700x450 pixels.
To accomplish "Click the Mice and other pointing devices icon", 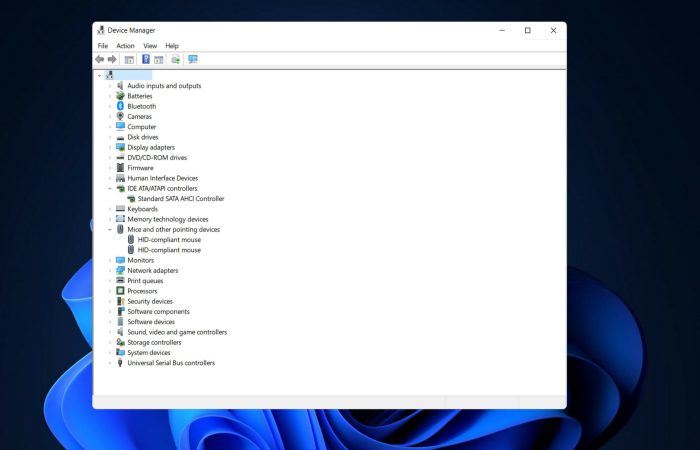I will pyautogui.click(x=120, y=229).
